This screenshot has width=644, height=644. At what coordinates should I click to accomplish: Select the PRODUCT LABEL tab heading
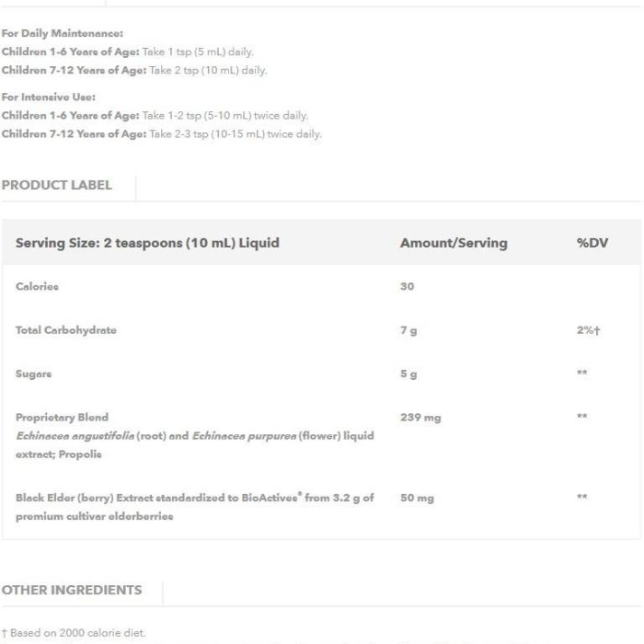coord(57,185)
